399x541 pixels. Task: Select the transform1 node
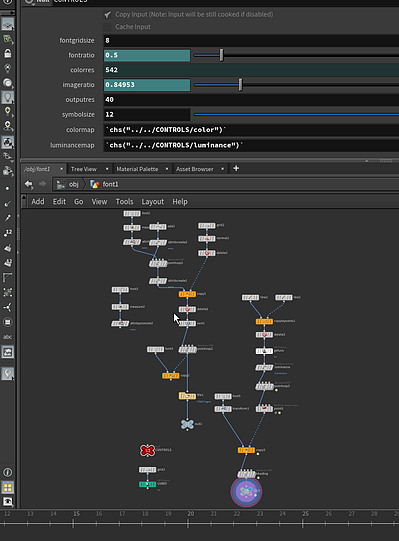[223, 409]
